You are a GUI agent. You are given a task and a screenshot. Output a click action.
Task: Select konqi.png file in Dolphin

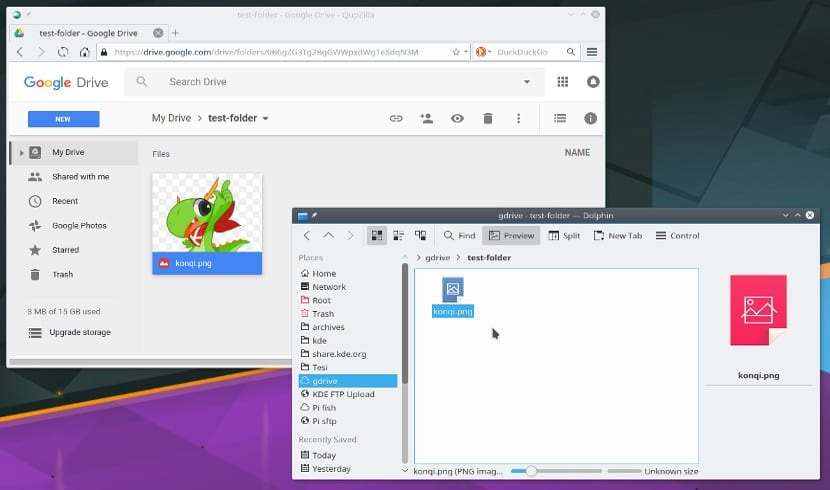pyautogui.click(x=453, y=297)
